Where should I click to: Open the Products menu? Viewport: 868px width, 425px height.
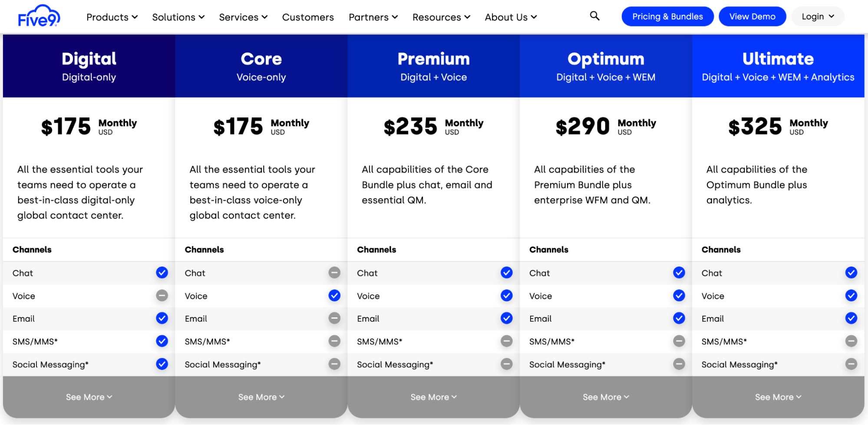click(112, 17)
